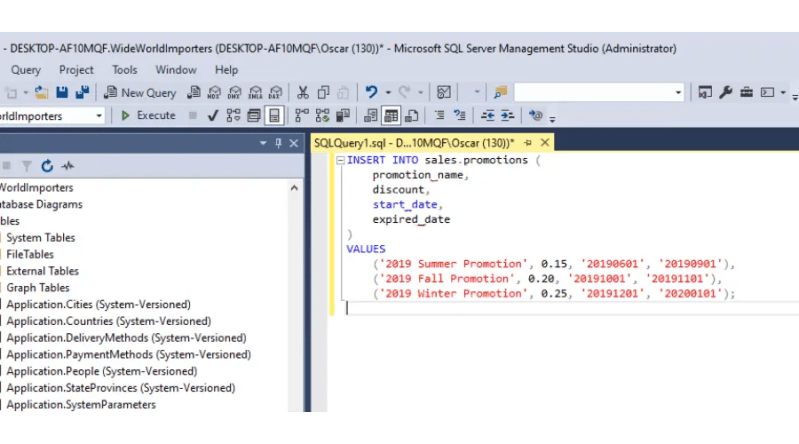Toggle Include Actual Execution Plan
Viewport: 799px width, 444px height.
302,116
